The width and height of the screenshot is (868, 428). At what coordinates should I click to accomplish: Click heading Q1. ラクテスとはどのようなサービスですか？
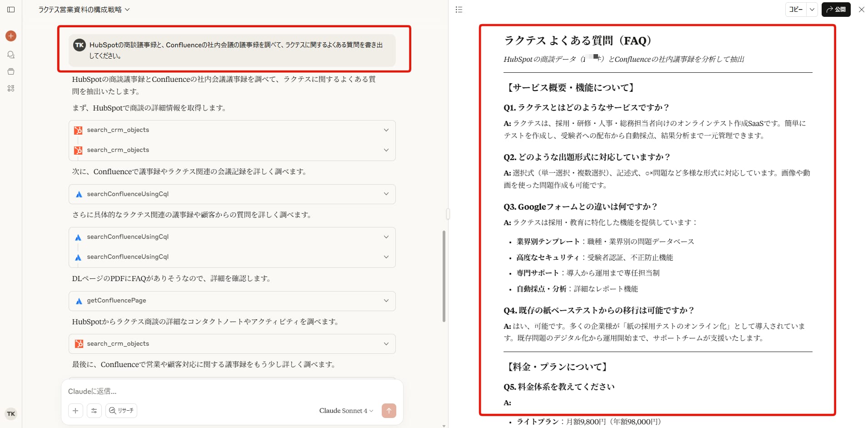(x=586, y=108)
